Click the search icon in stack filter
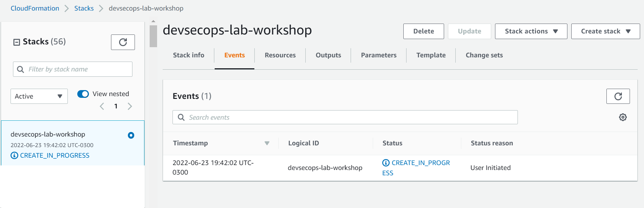The width and height of the screenshot is (644, 208). pos(21,69)
